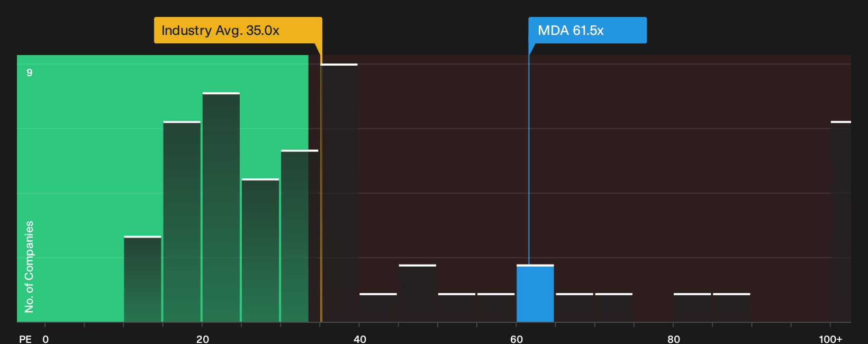Image resolution: width=868 pixels, height=344 pixels.
Task: Click the '40' x-axis tick label
Action: point(360,339)
